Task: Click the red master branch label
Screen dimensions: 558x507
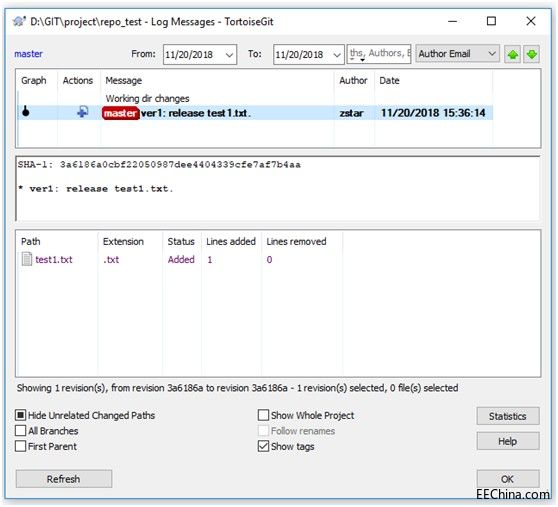Action: (120, 113)
